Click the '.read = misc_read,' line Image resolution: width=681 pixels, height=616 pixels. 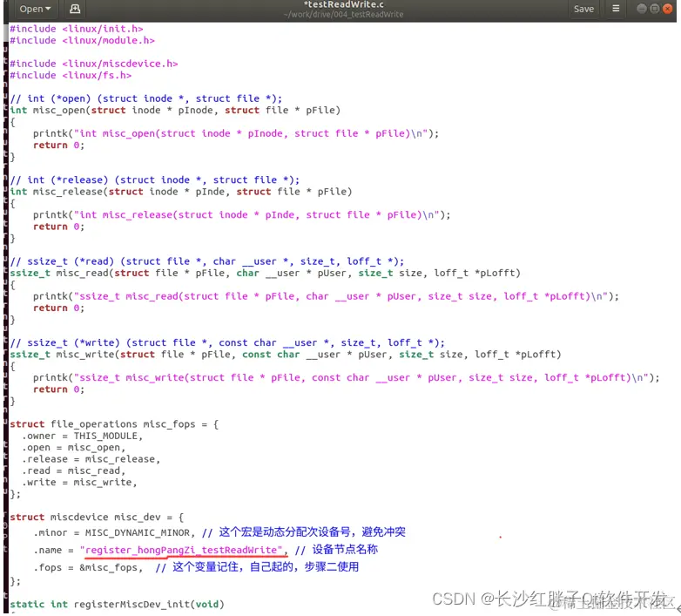click(73, 470)
